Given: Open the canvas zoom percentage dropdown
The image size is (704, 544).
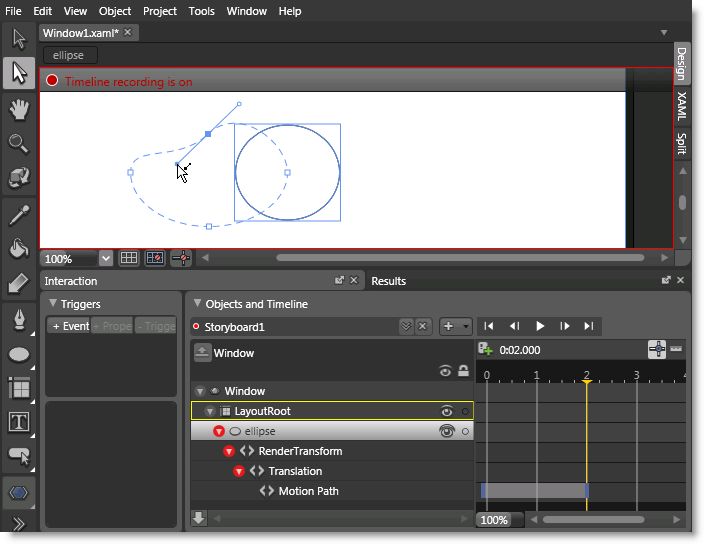Looking at the screenshot, I should pyautogui.click(x=106, y=258).
